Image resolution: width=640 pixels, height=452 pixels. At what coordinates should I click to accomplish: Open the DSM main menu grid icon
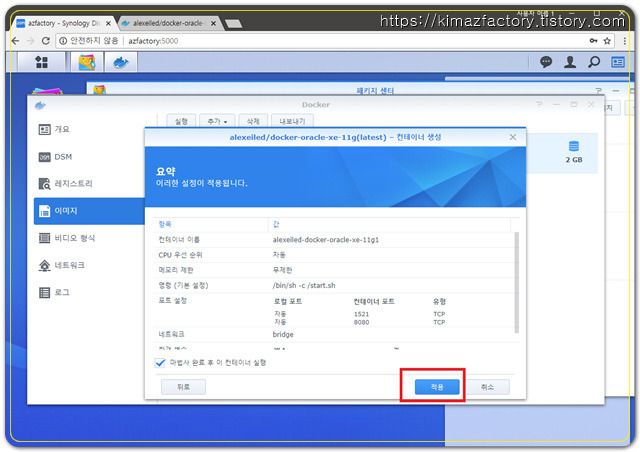42,62
